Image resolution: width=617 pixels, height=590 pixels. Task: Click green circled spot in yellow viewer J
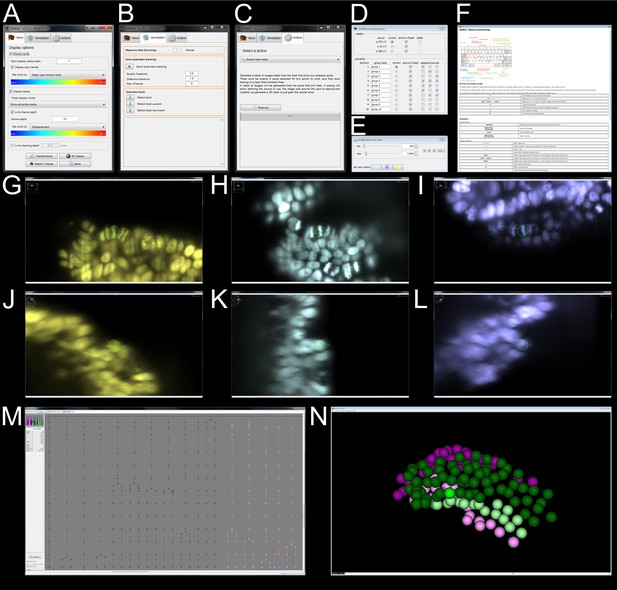pos(114,346)
